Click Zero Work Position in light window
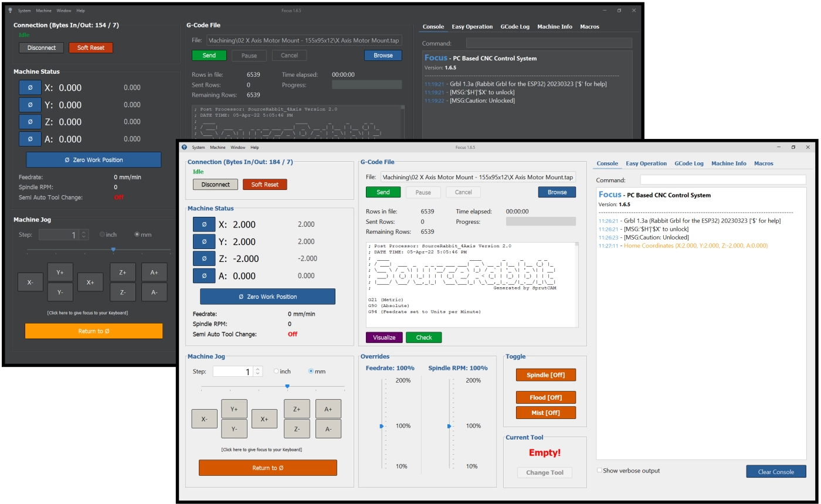Image resolution: width=821 pixels, height=504 pixels. [x=267, y=297]
